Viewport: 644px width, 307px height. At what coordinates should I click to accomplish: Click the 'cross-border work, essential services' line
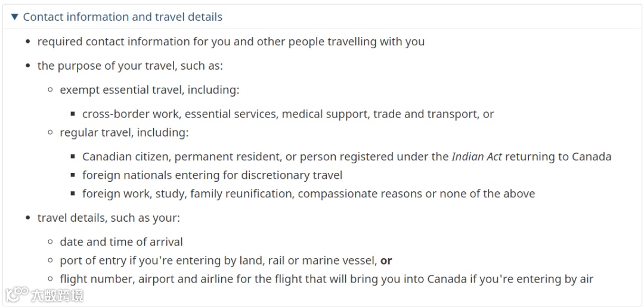point(288,114)
